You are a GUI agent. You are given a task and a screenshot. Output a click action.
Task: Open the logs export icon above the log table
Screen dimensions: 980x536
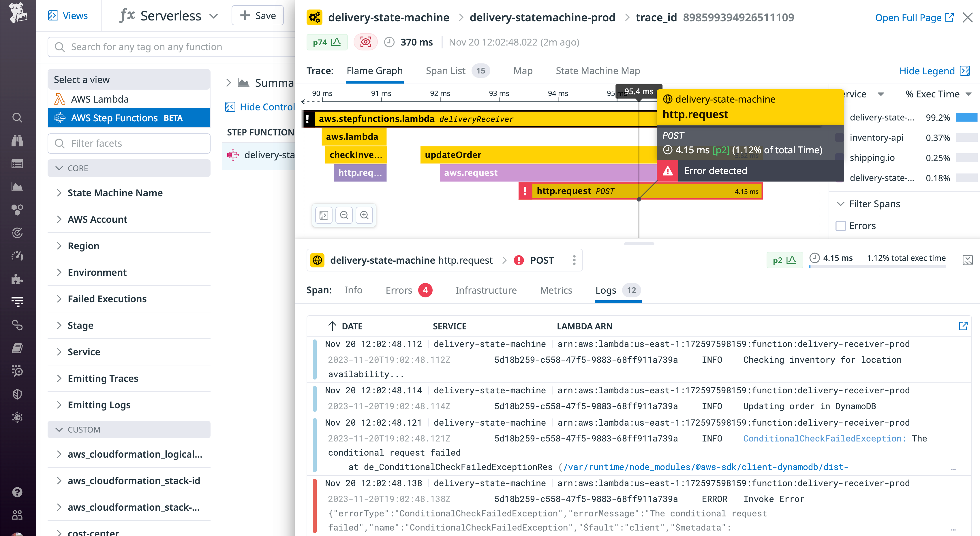(x=964, y=326)
